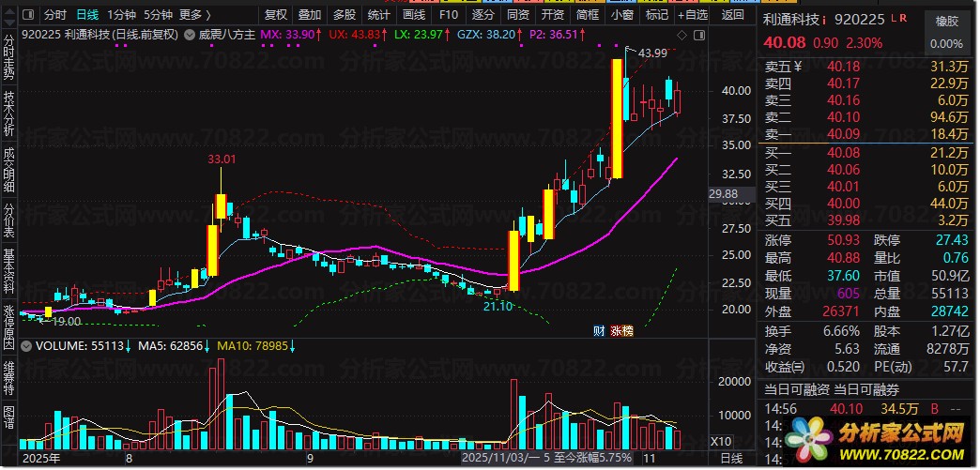Open F10 company info

coord(448,14)
